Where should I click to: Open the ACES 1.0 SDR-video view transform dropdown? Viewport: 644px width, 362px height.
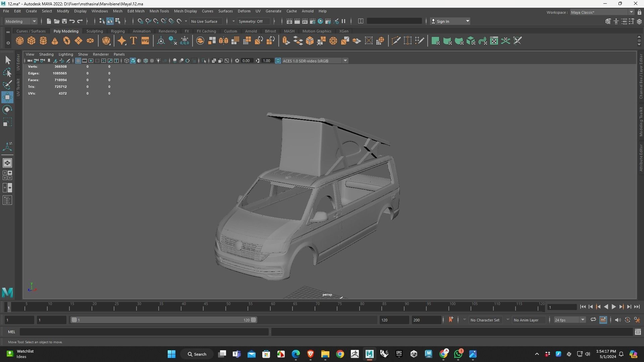pos(315,61)
